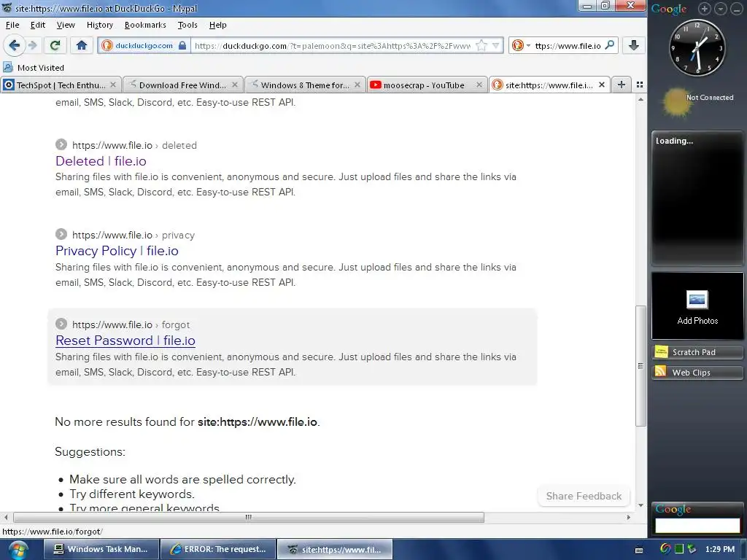747x560 pixels.
Task: Open the Tools menu
Action: [x=187, y=25]
